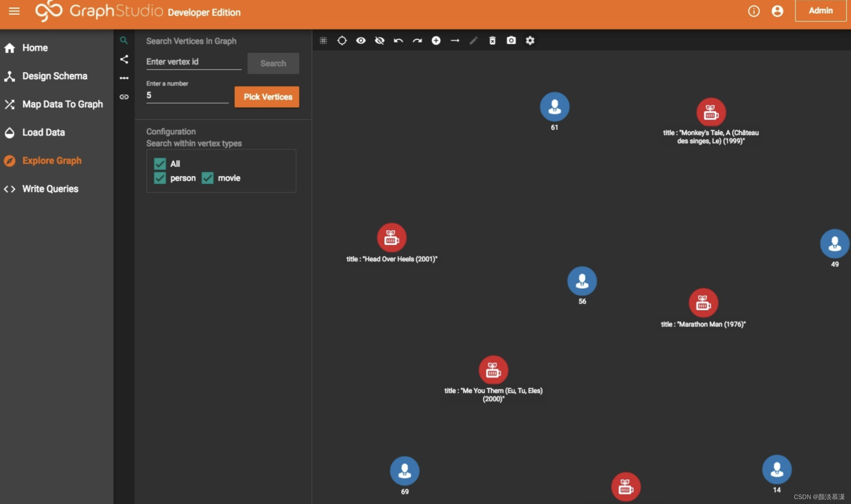This screenshot has height=504, width=851.
Task: Click the redo arrow icon
Action: click(417, 41)
